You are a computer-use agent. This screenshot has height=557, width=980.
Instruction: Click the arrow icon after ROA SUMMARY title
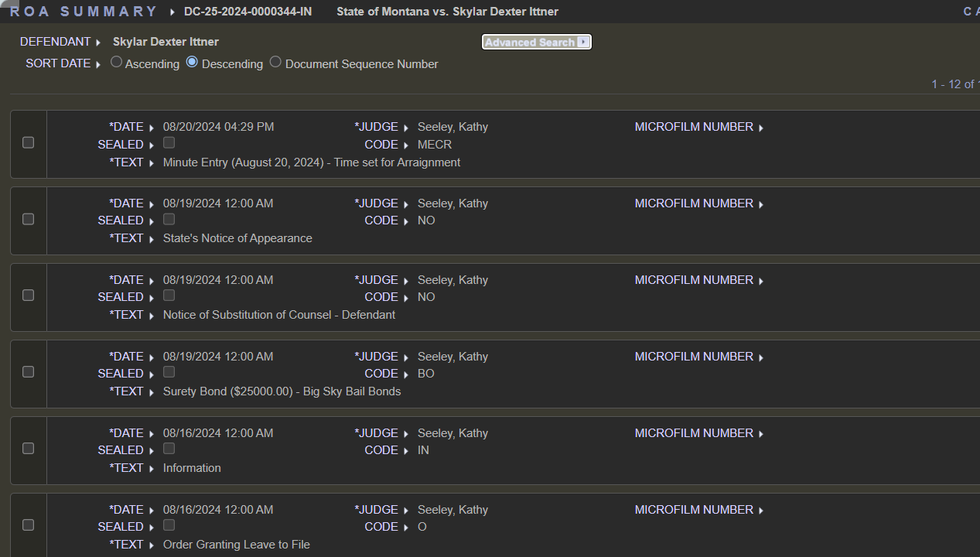click(172, 12)
